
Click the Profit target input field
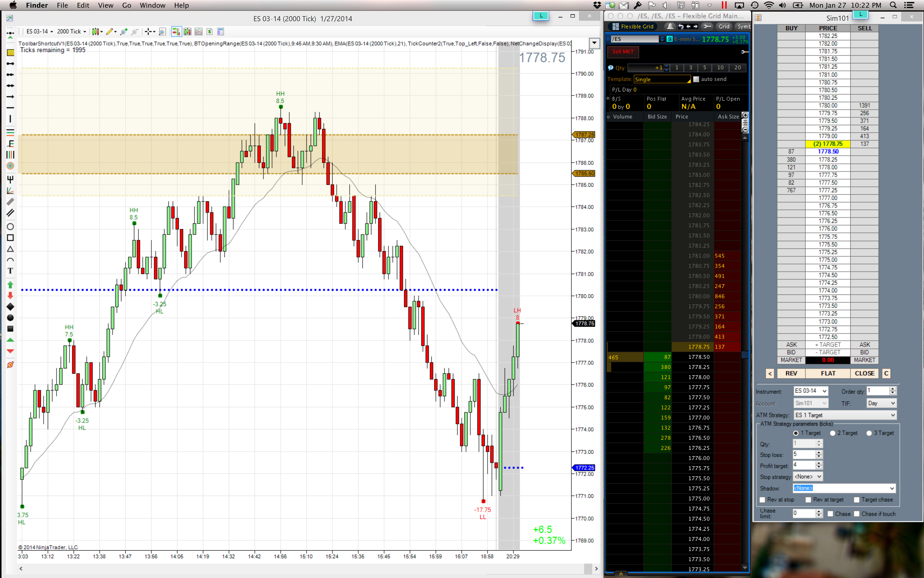click(x=804, y=466)
